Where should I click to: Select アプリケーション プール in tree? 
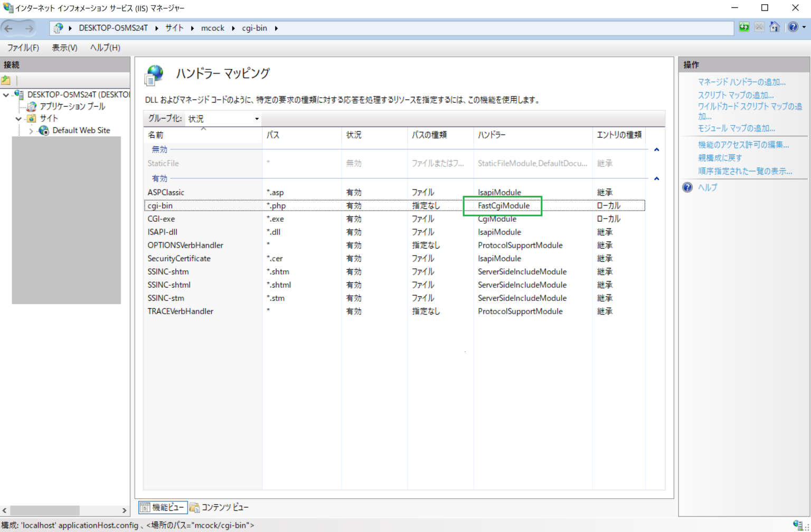point(72,107)
